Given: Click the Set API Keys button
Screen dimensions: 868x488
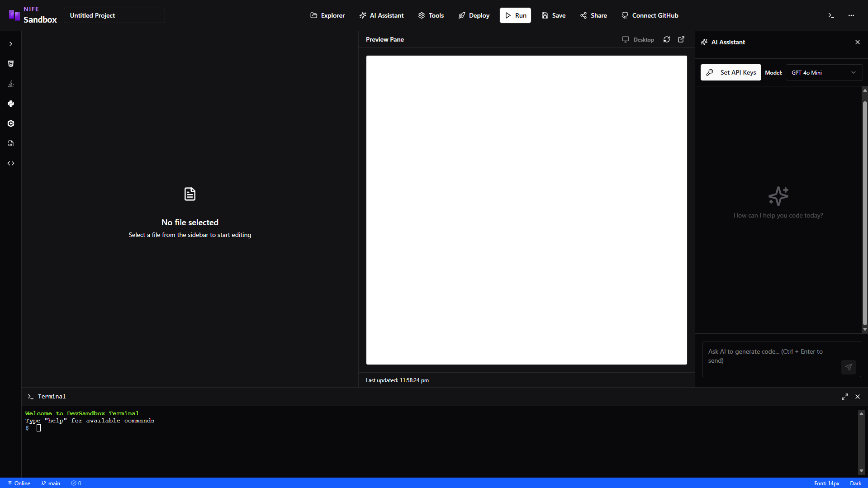Looking at the screenshot, I should point(730,72).
